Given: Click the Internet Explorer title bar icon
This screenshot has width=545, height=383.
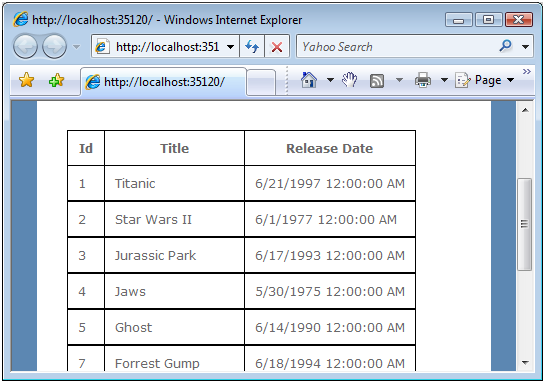Looking at the screenshot, I should 21,19.
